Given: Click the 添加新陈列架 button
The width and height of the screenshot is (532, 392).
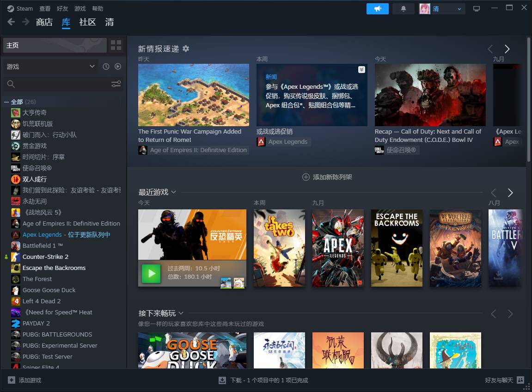Looking at the screenshot, I should (x=327, y=177).
